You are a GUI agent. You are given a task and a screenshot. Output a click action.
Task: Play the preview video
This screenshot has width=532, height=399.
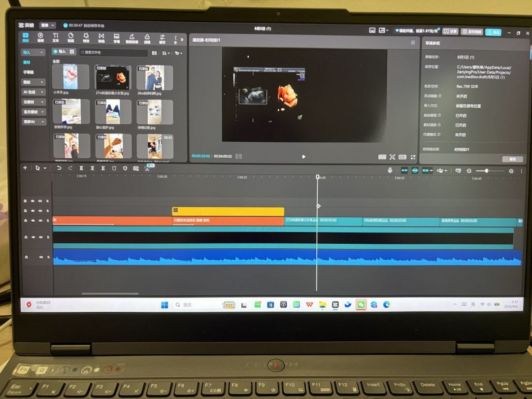(x=303, y=157)
